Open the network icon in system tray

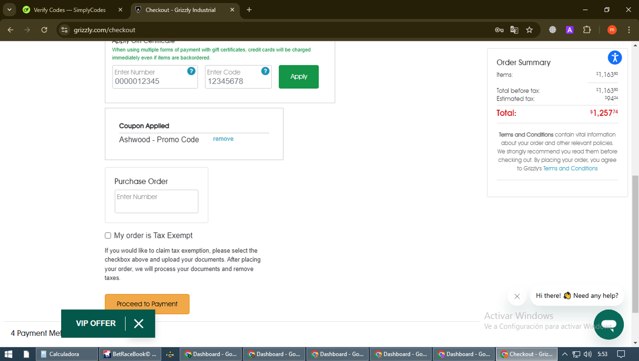click(576, 354)
